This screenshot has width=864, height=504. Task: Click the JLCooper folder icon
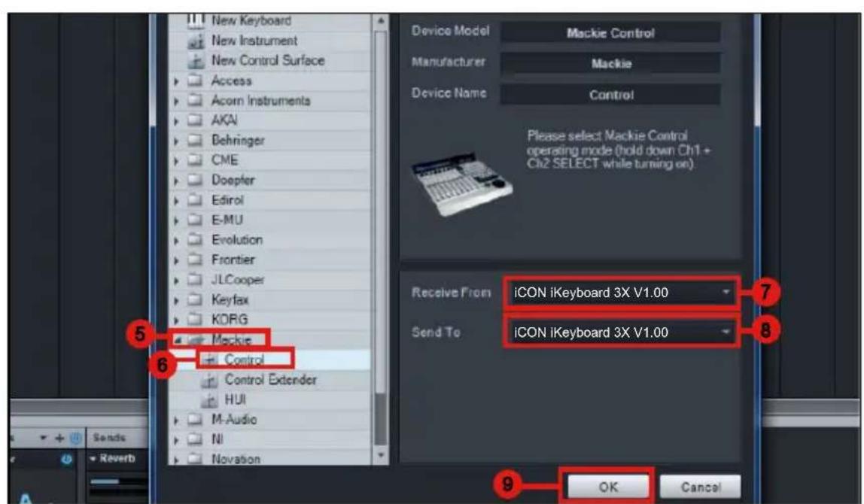194,279
